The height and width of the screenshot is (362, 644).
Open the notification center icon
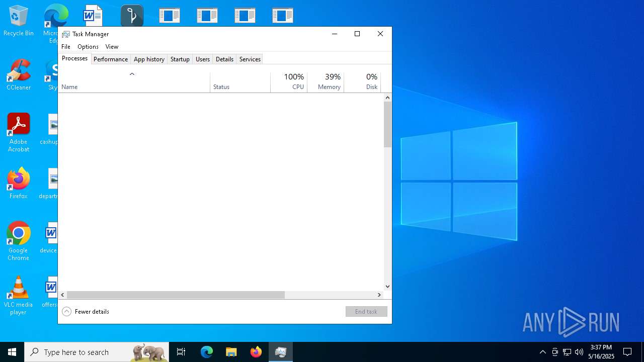tap(627, 352)
